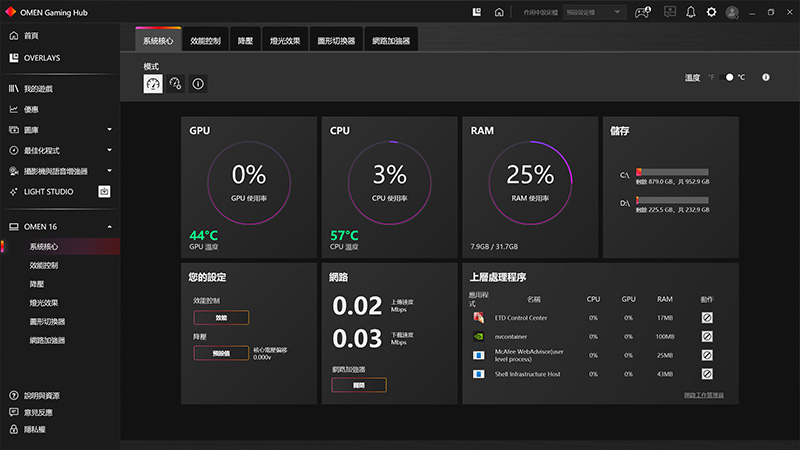This screenshot has height=450, width=800.
Task: Open the 預設設定檔 profile dropdown
Action: coord(595,12)
